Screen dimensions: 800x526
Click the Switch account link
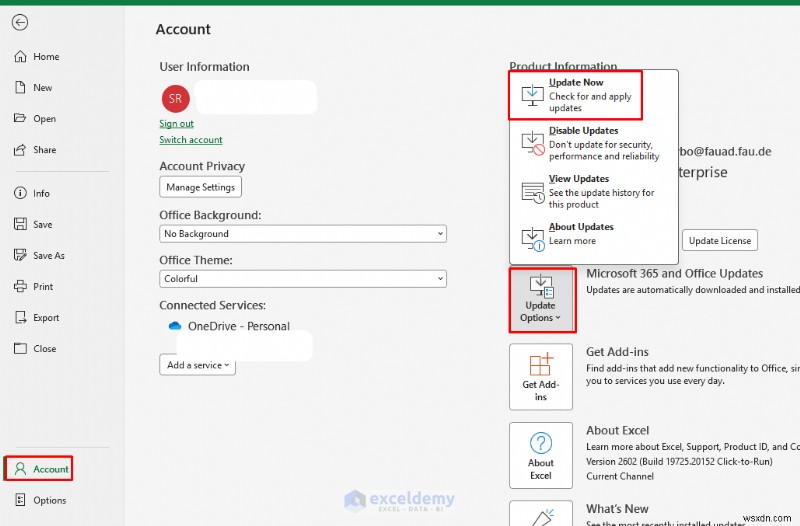click(x=191, y=140)
